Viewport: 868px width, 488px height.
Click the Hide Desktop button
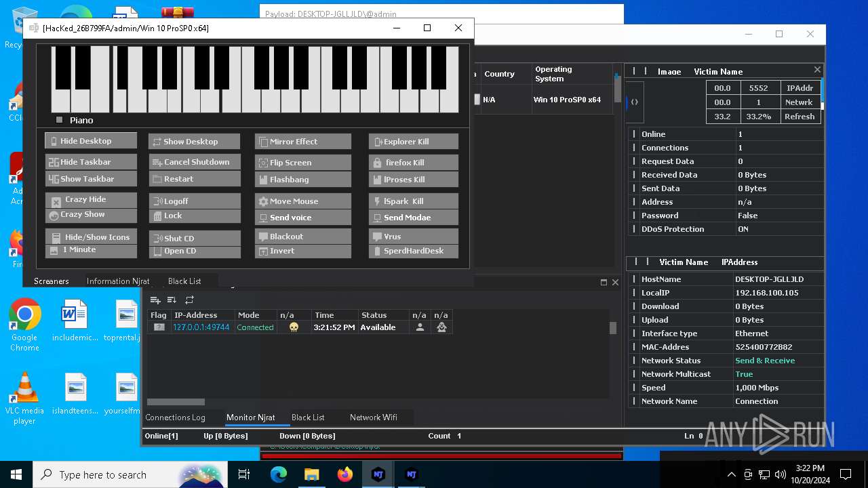[x=91, y=141]
